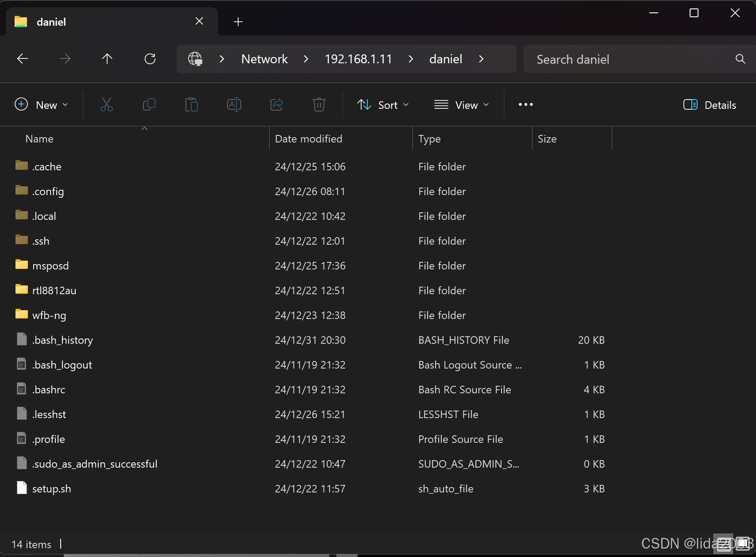This screenshot has width=756, height=557.
Task: Click the Profile Source File type text
Action: [x=461, y=439]
